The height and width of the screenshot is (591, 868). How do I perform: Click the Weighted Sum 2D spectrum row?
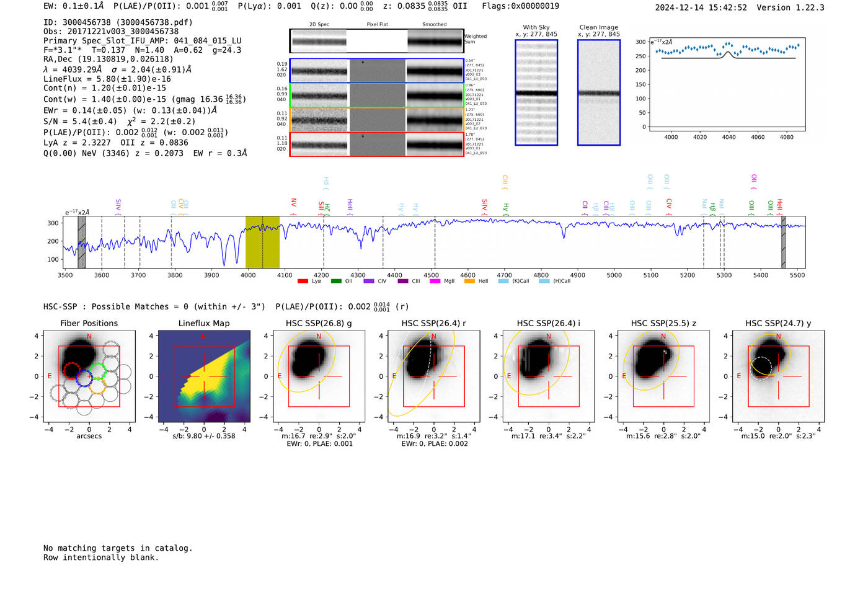[377, 41]
